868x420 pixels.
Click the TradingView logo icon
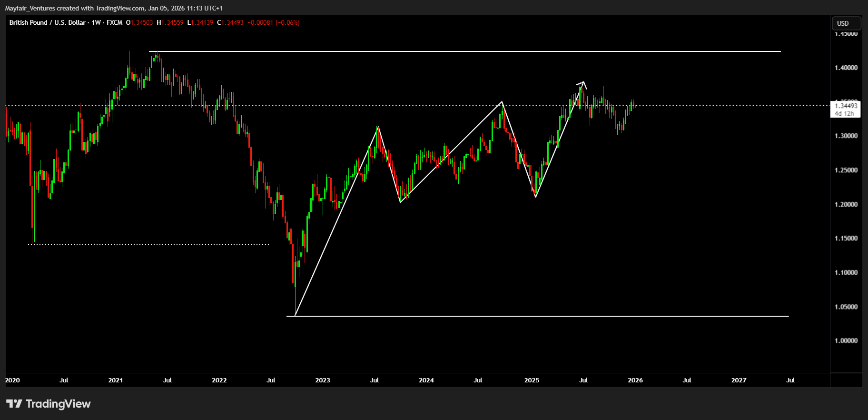(14, 404)
